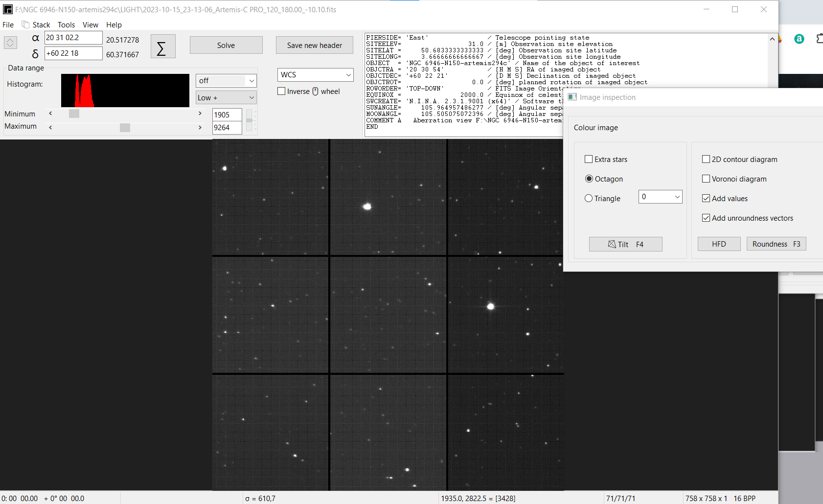Click the Save new header button
Screen dimensions: 823x504
[x=315, y=45]
